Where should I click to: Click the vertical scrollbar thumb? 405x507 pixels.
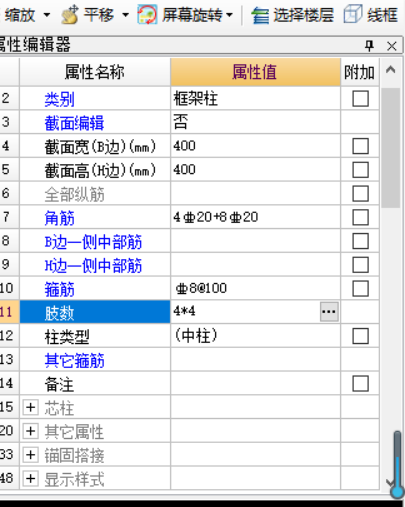[391, 148]
